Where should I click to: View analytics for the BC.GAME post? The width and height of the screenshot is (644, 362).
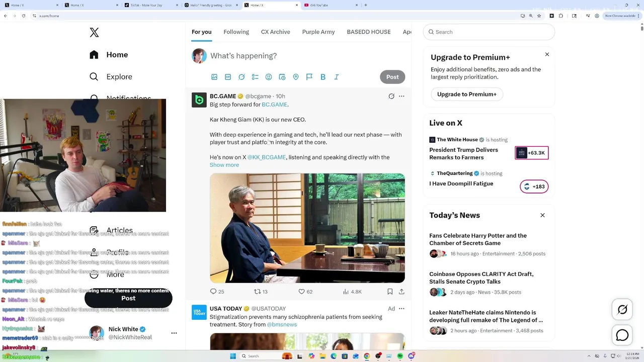352,292
